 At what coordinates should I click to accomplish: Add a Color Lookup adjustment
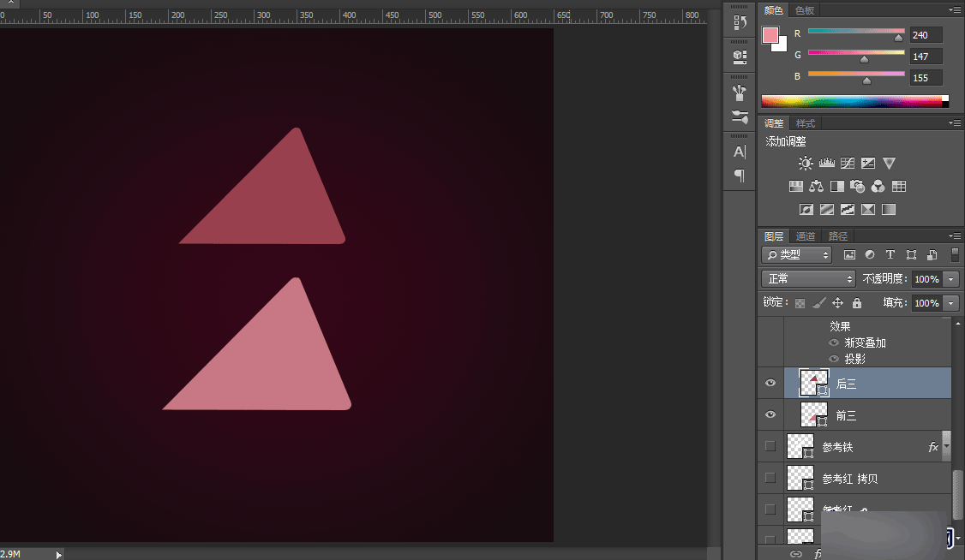(x=898, y=187)
